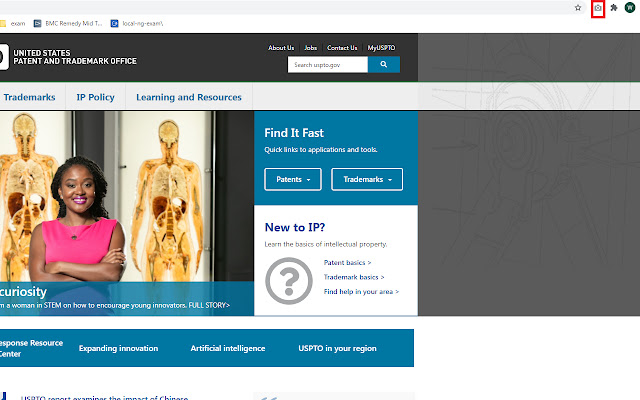Open the BMC Remedy Mid T... bookmark
Screen dimensions: 640x400
coord(68,24)
